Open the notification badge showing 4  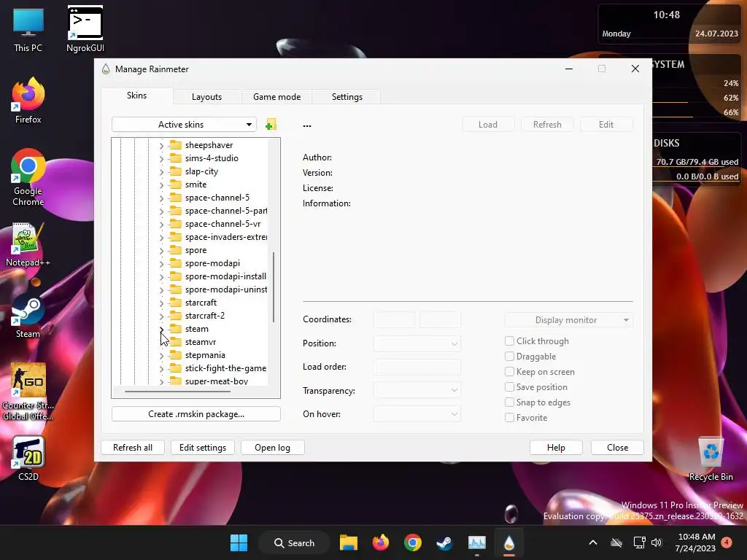[727, 542]
